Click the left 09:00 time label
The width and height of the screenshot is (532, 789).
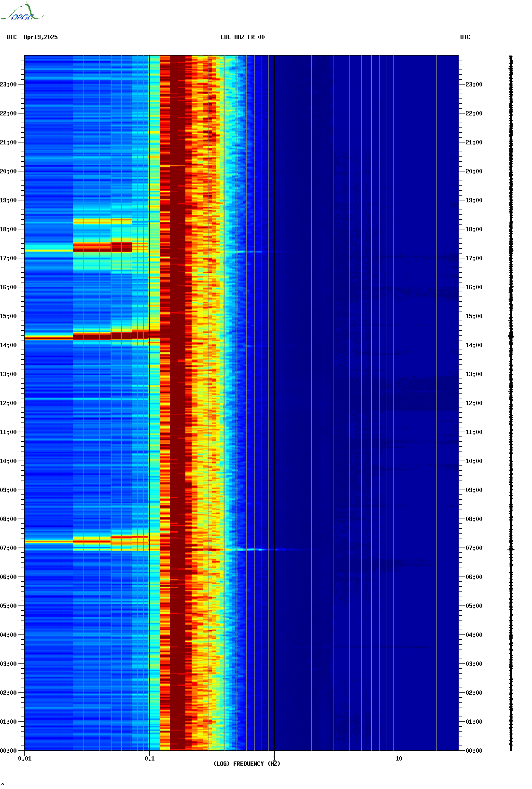[8, 490]
